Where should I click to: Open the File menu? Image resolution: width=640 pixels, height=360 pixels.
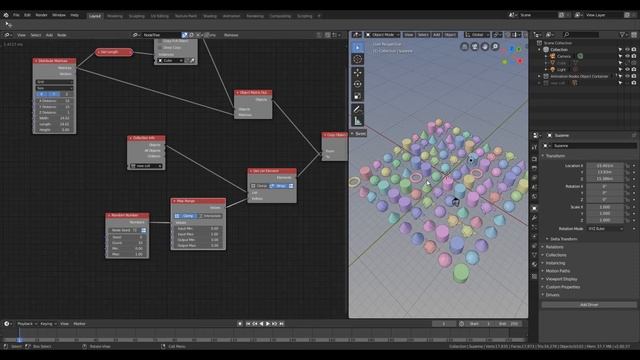coord(16,15)
